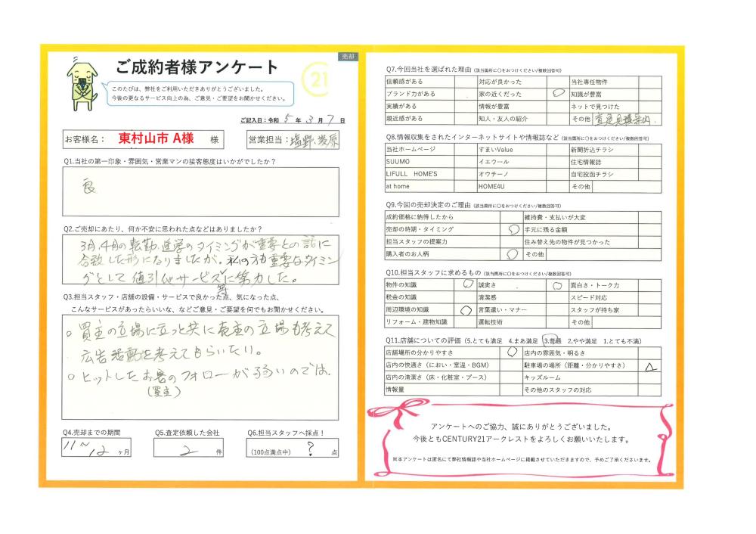Select the 周辺環境の知識 checkbox

pos(466,310)
